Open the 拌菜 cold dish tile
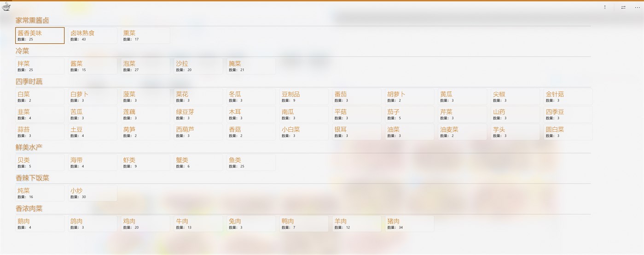 40,66
